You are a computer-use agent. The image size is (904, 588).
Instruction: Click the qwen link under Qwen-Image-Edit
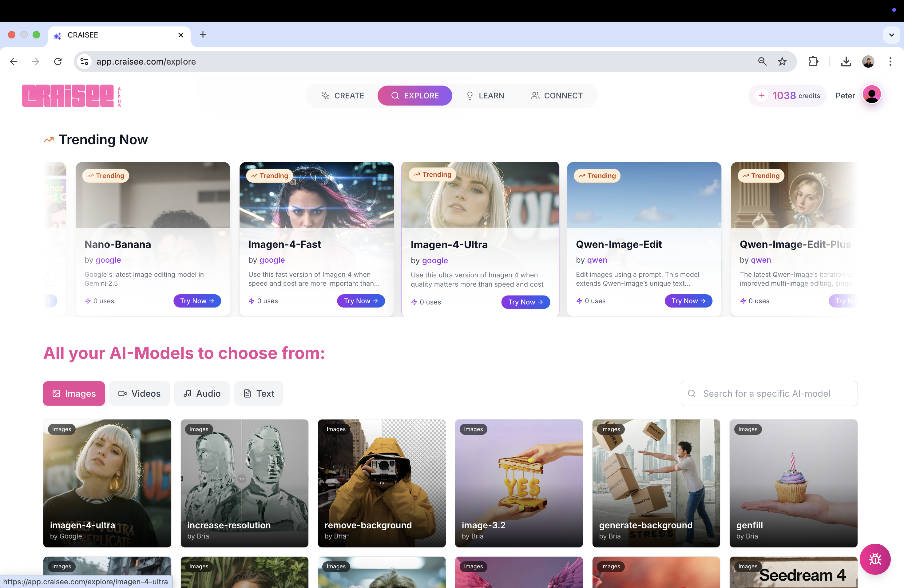coord(597,260)
